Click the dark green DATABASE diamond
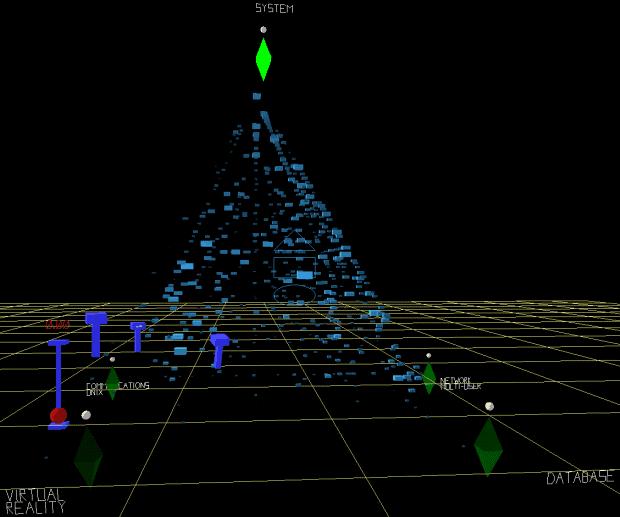 click(488, 447)
